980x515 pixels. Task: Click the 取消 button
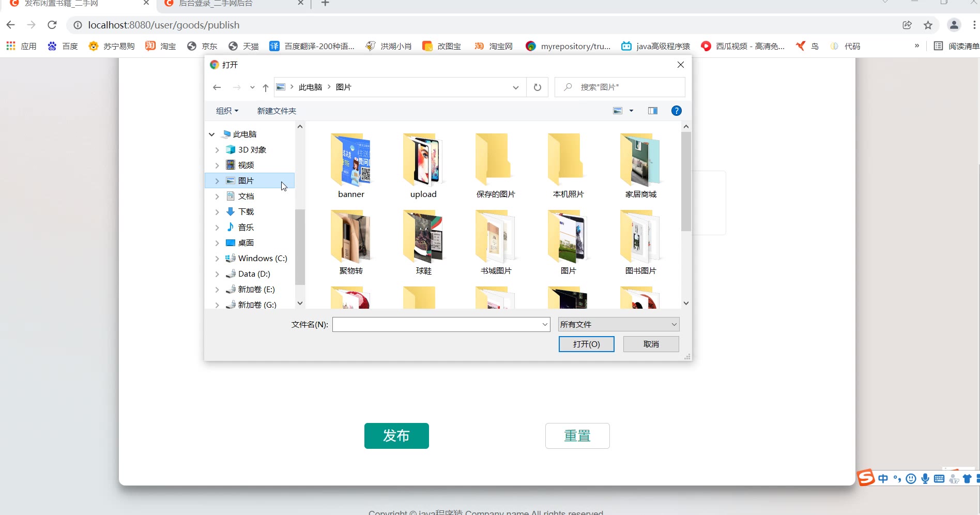coord(651,344)
